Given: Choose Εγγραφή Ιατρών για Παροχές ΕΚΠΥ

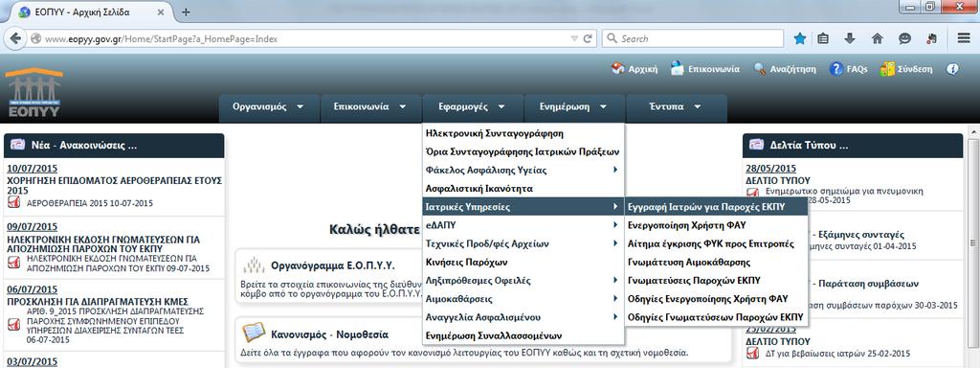Looking at the screenshot, I should pos(716,207).
